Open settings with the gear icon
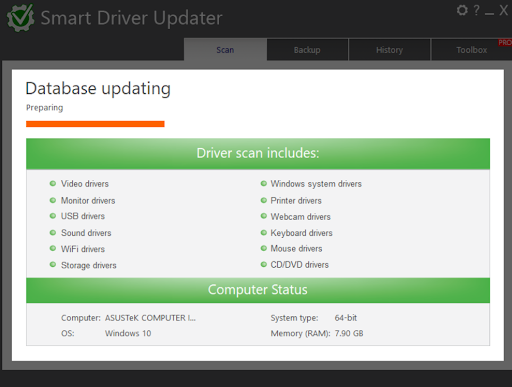512x387 pixels. tap(462, 10)
